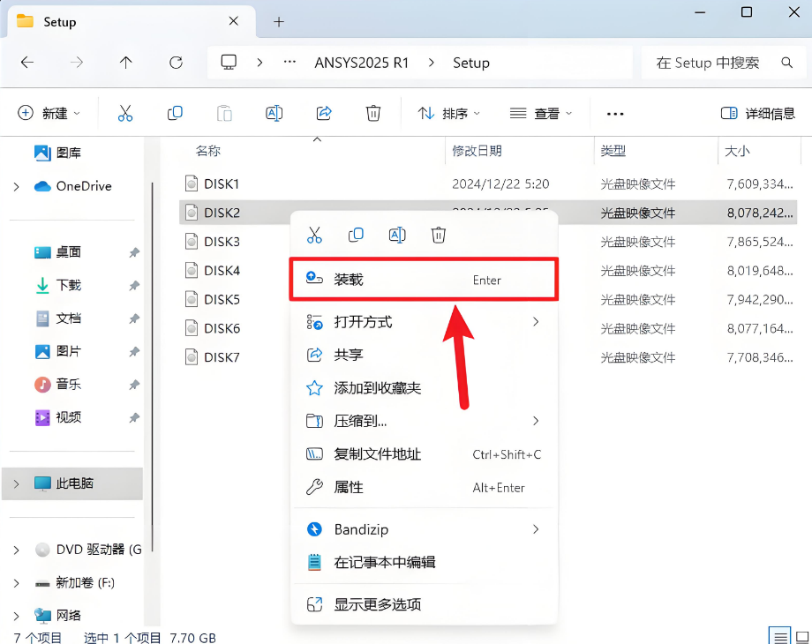Click the ANSYS2025 R1 breadcrumb
The image size is (812, 644).
tap(362, 63)
